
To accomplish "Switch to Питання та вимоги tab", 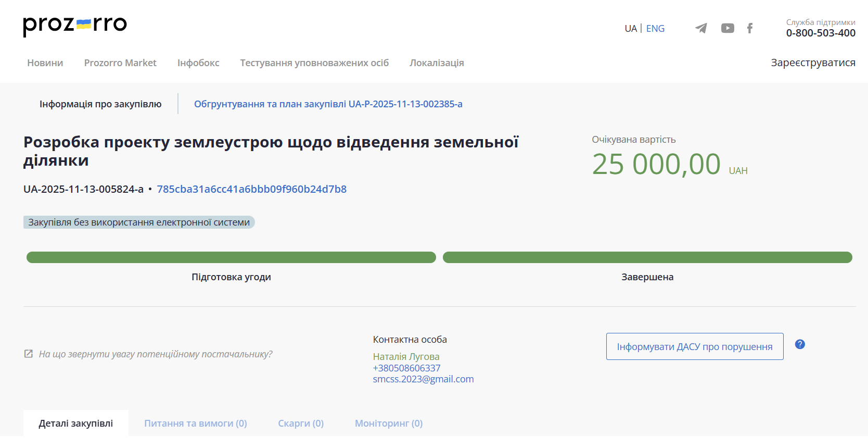I will coord(195,424).
